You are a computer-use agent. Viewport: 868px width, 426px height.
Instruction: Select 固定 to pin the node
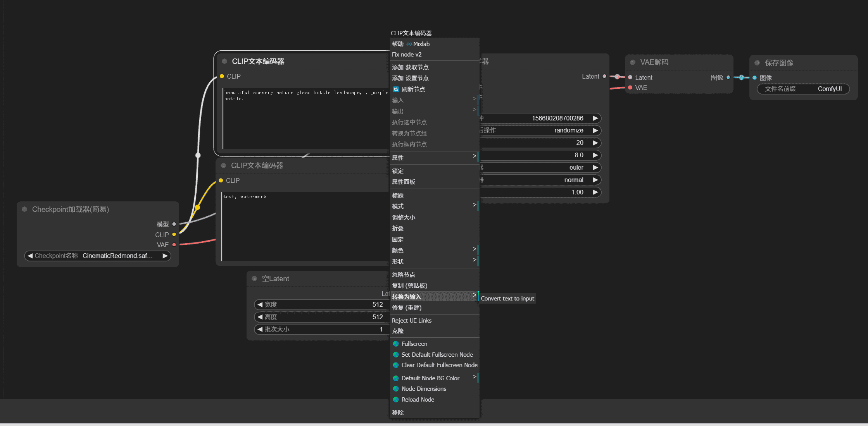point(398,239)
